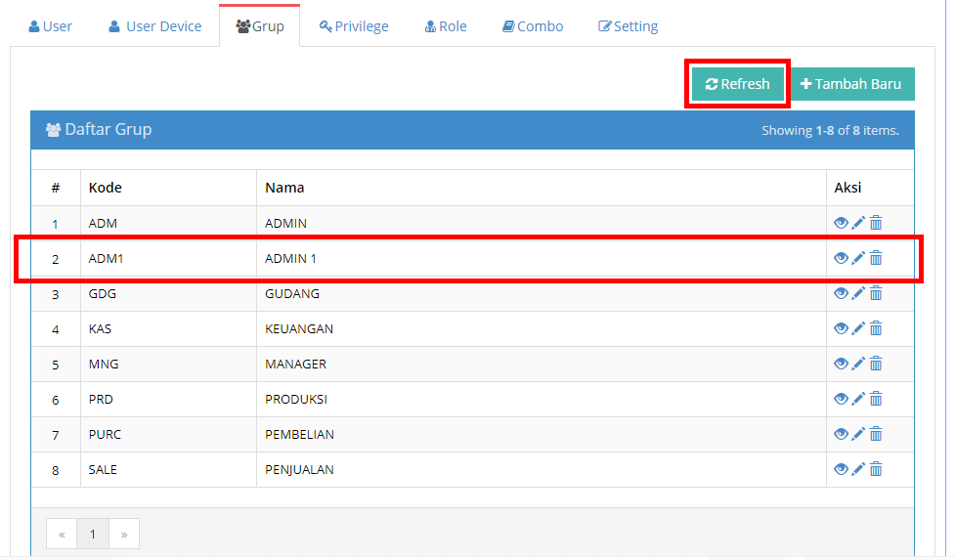
Task: Delete the ADMIN 1 group
Action: click(x=876, y=258)
